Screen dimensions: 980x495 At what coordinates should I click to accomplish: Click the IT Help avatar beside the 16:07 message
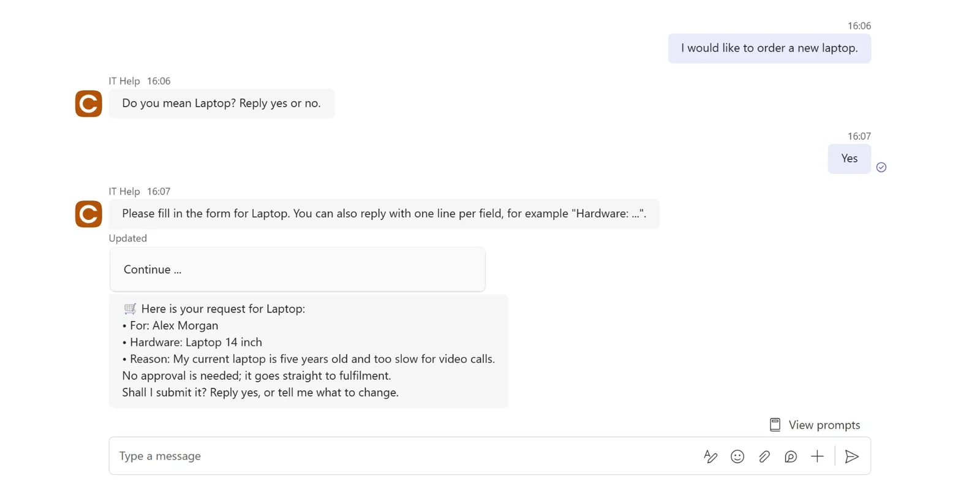point(88,214)
